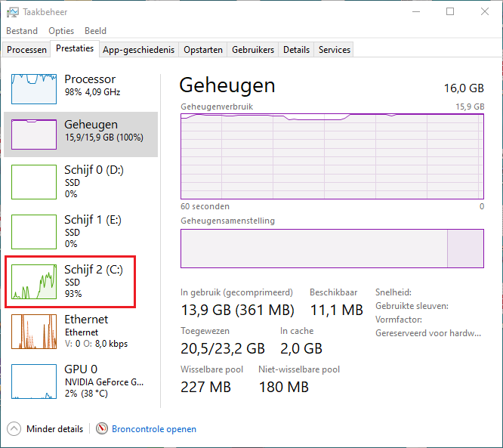Open the Services tab

334,50
